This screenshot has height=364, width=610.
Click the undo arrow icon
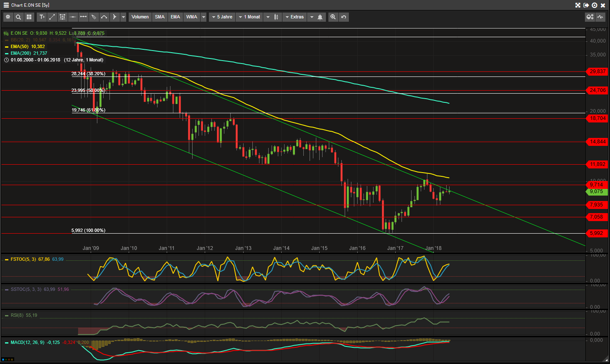[343, 17]
